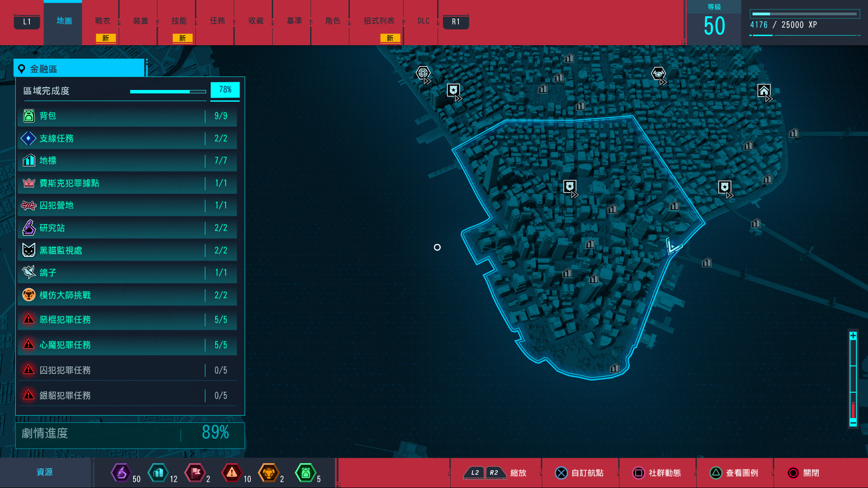868x488 pixels.
Task: Select the radio tower icon on map
Action: click(423, 73)
